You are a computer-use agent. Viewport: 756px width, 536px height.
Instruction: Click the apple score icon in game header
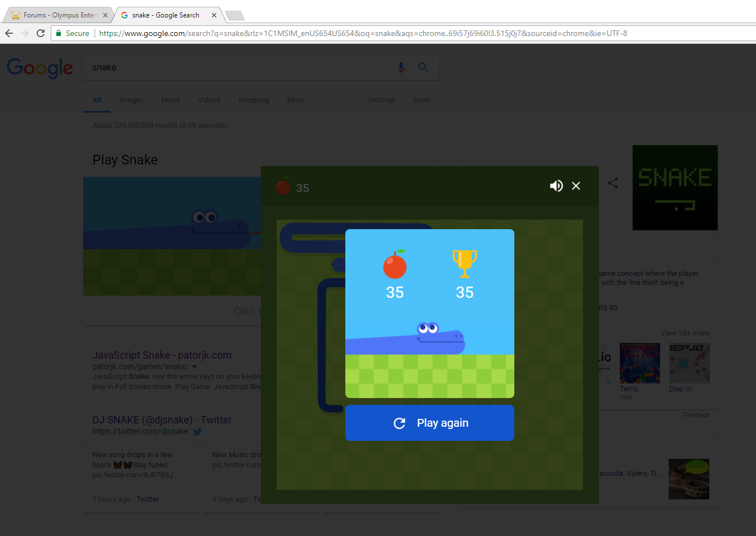click(x=283, y=186)
